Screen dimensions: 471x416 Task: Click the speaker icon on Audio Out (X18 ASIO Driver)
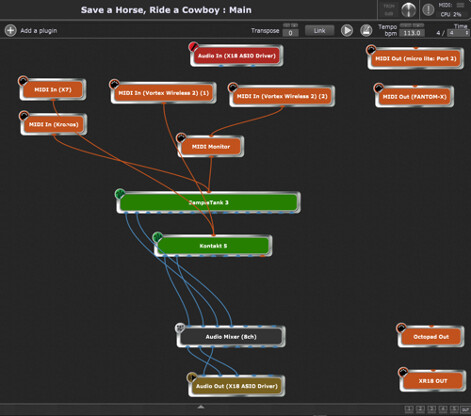[x=192, y=377]
